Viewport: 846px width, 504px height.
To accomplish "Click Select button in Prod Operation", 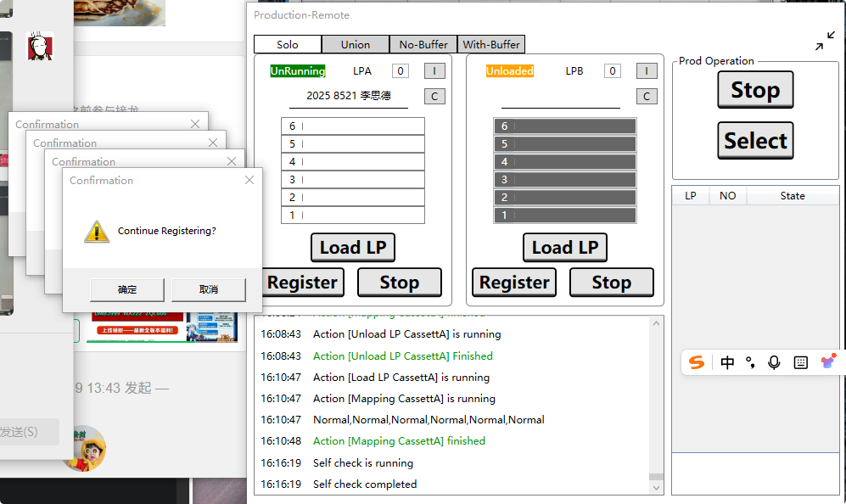I will click(x=755, y=141).
